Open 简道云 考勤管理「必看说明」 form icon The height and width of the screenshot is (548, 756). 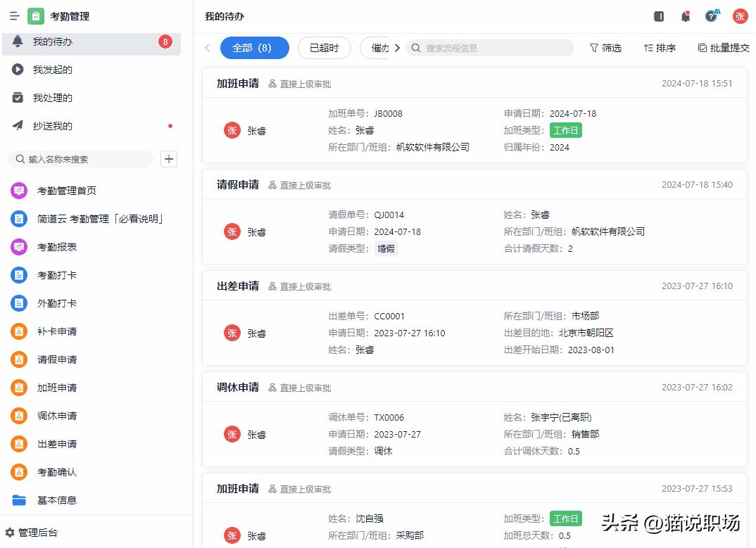[19, 219]
